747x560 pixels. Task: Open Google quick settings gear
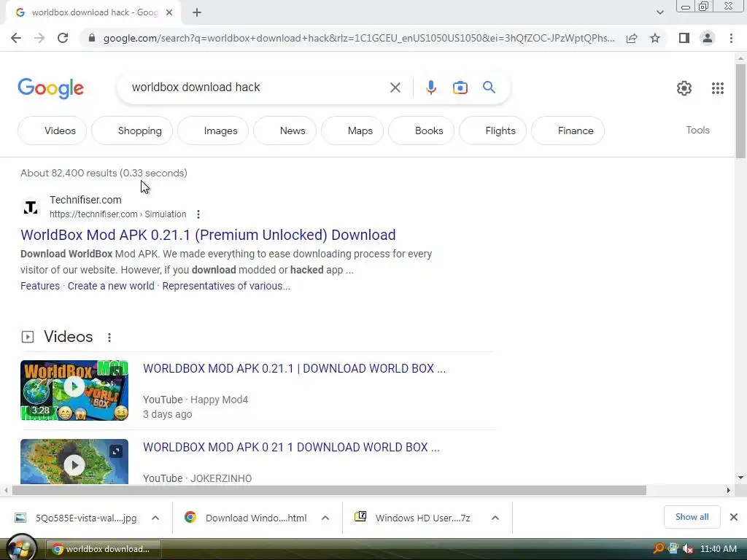coord(684,88)
